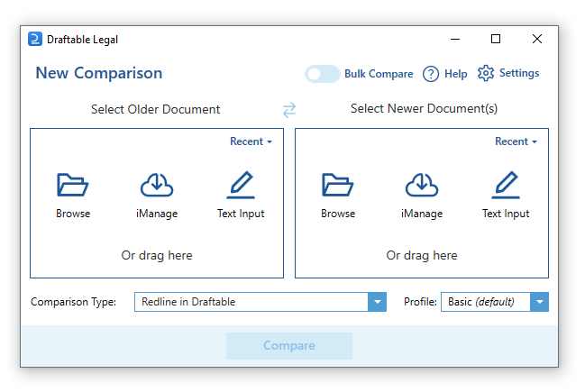Click the Browse label under Older Document
The height and width of the screenshot is (392, 585).
pos(73,214)
